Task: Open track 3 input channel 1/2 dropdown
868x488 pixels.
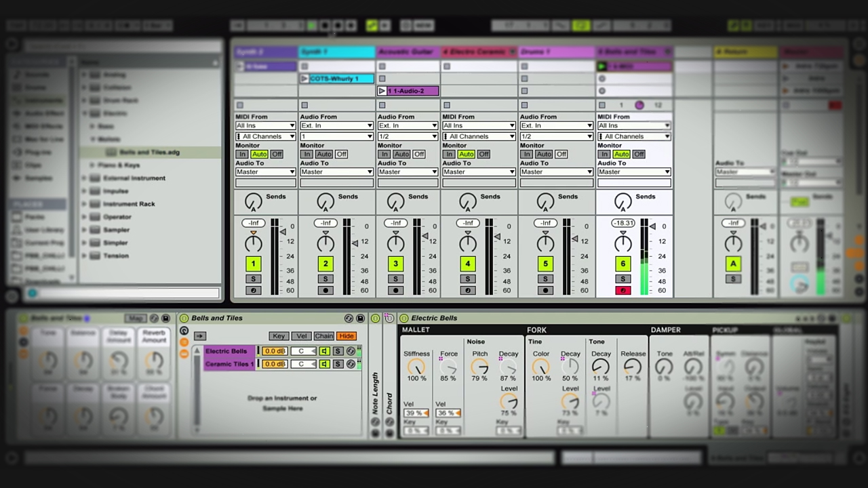Action: click(x=408, y=136)
